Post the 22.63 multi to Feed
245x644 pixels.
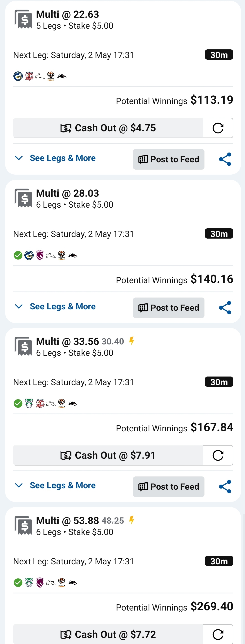[x=169, y=160]
